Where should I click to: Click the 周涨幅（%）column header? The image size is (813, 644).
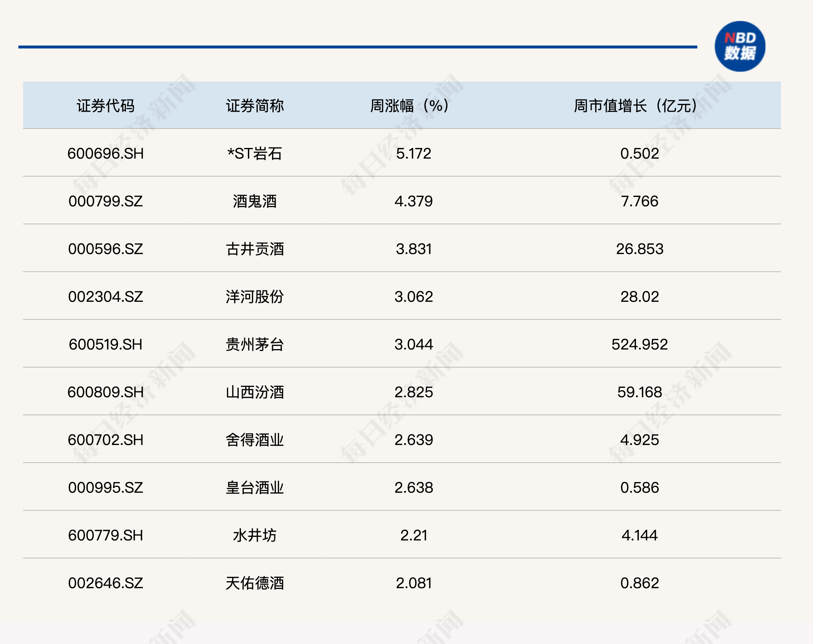[409, 106]
